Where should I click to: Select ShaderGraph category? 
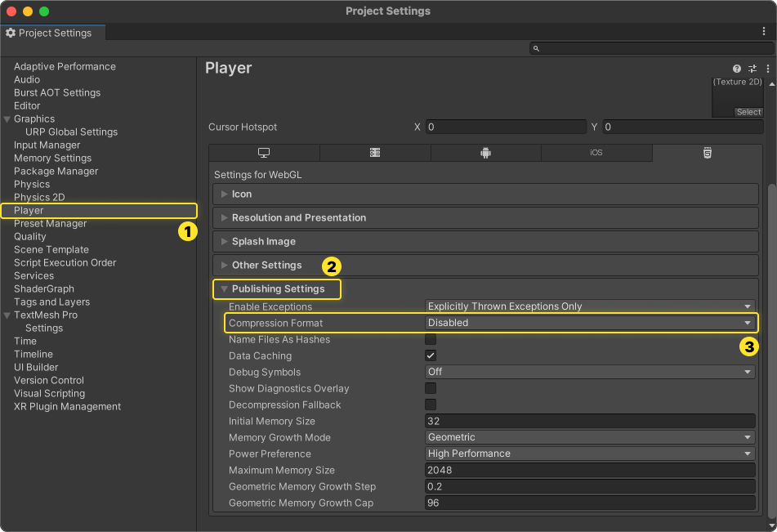pyautogui.click(x=44, y=289)
